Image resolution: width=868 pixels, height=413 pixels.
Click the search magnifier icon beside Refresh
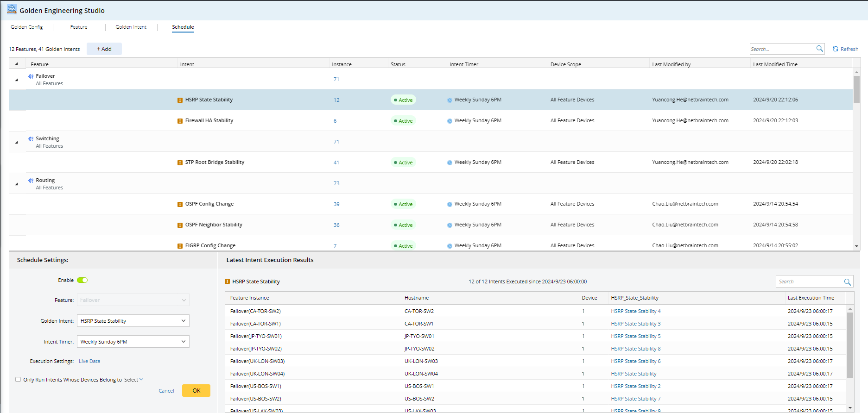click(819, 49)
